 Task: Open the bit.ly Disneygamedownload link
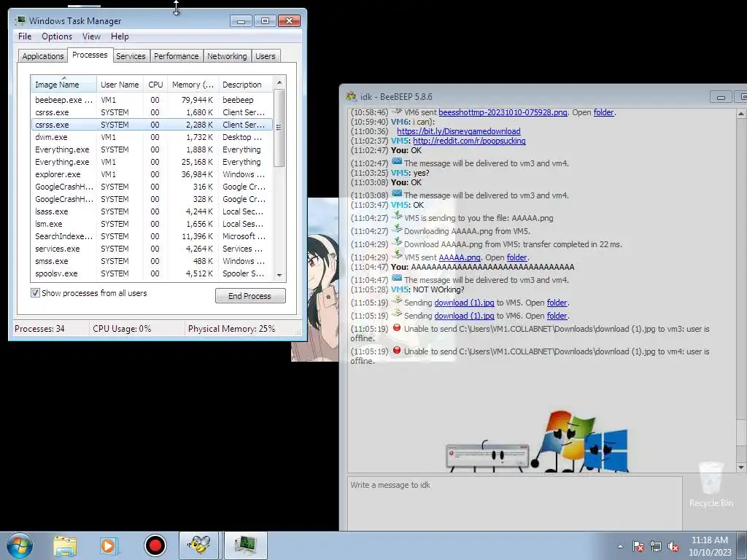pyautogui.click(x=458, y=131)
